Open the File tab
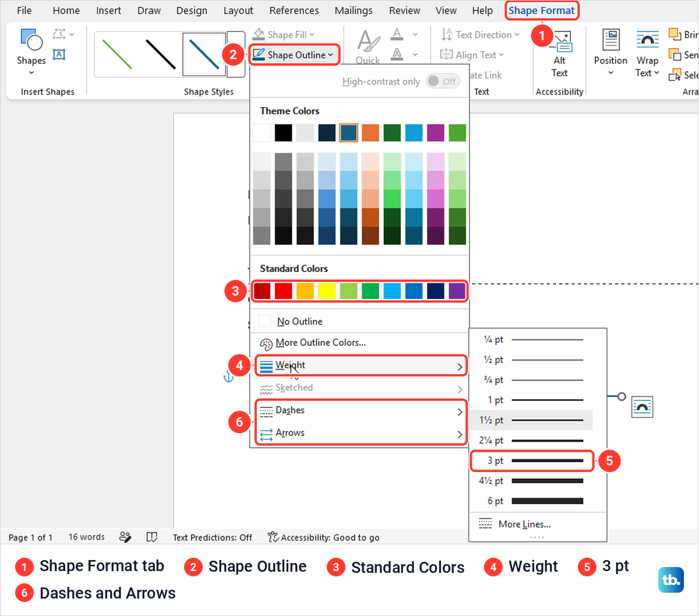The image size is (699, 616). tap(24, 10)
